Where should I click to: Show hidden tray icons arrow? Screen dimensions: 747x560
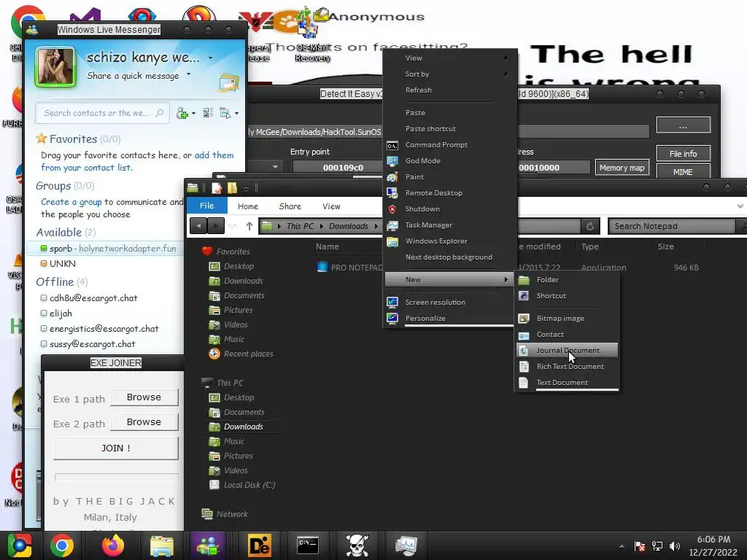click(x=622, y=546)
